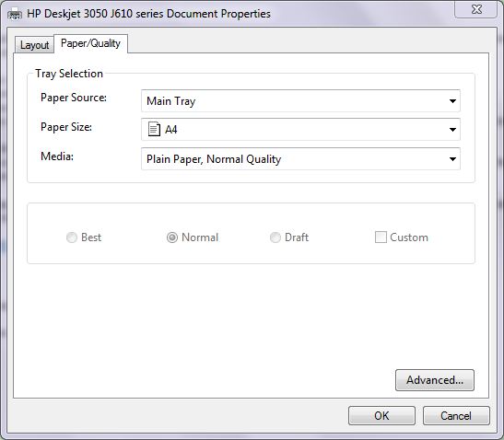Screen dimensions: 504x440
Task: Click the dialog title bar text
Action: [x=148, y=14]
